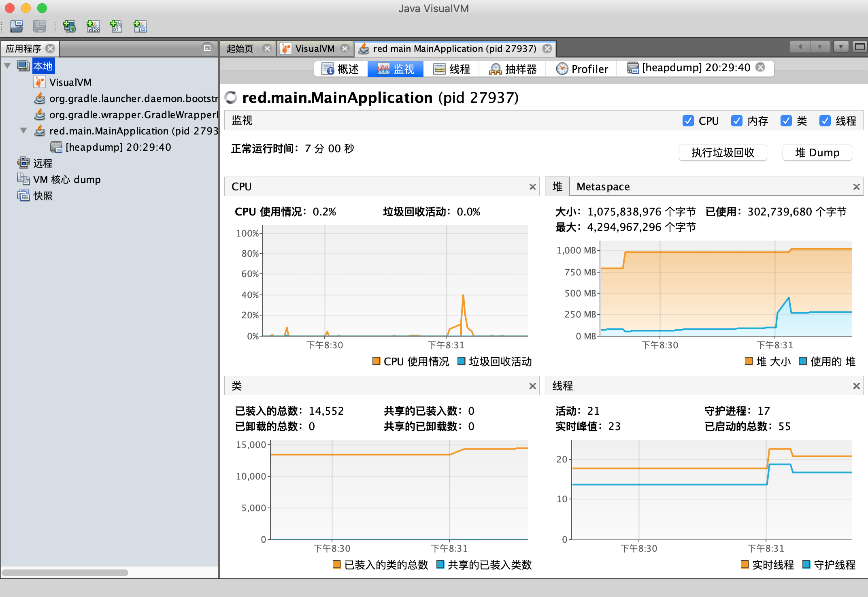
Task: Open the 抽样器 sub-tab
Action: click(x=512, y=69)
